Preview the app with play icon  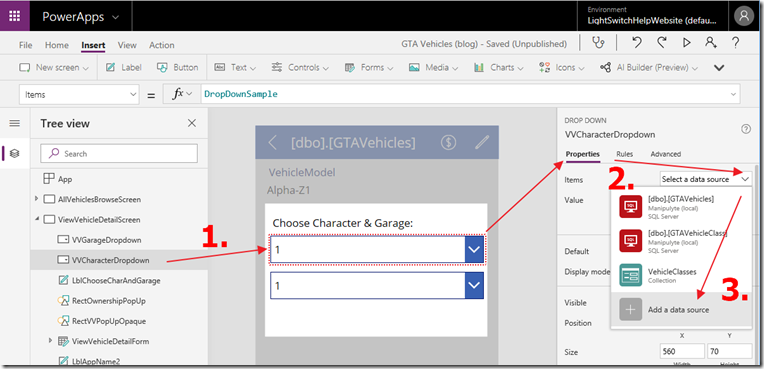pyautogui.click(x=687, y=43)
